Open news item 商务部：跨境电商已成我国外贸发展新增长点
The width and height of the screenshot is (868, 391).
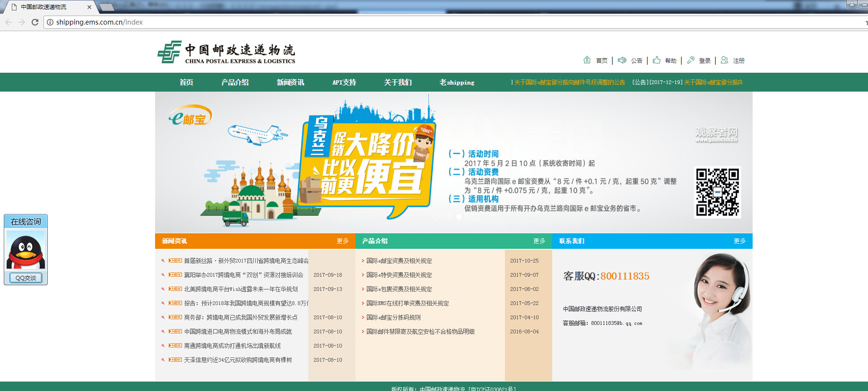tap(241, 317)
